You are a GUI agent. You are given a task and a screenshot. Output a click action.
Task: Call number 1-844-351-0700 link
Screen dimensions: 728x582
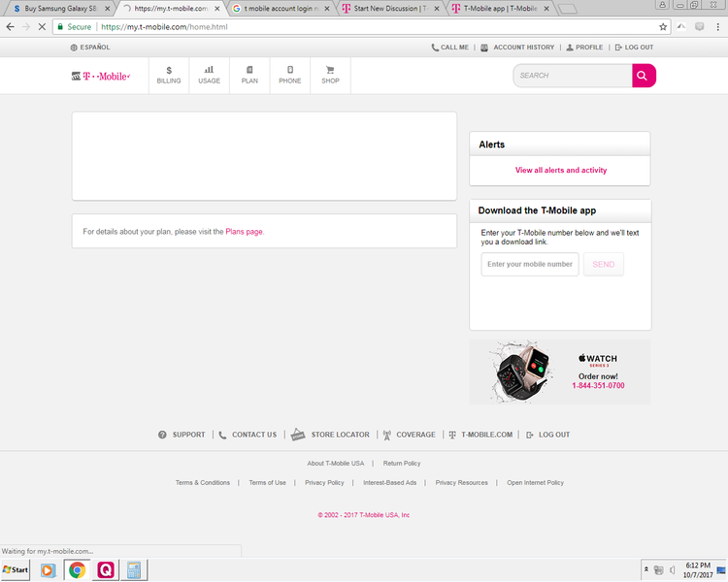tap(598, 386)
